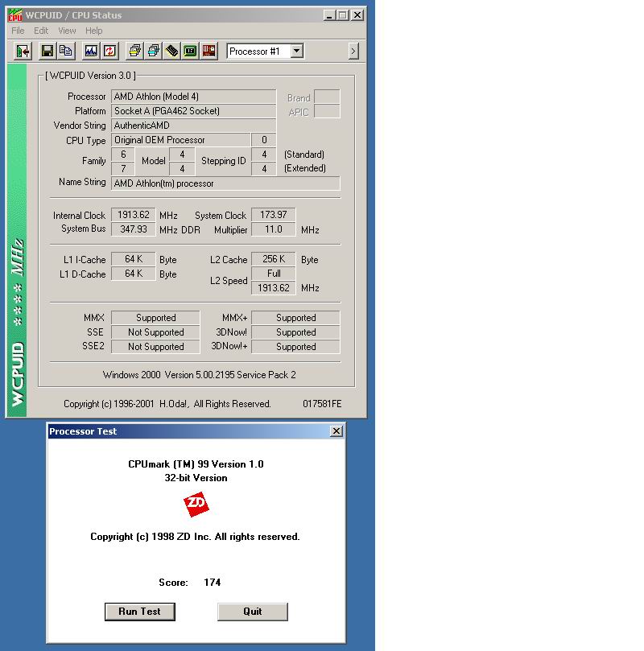Expand the toolbar overflow chevron
Image resolution: width=644 pixels, height=651 pixels.
[x=353, y=51]
